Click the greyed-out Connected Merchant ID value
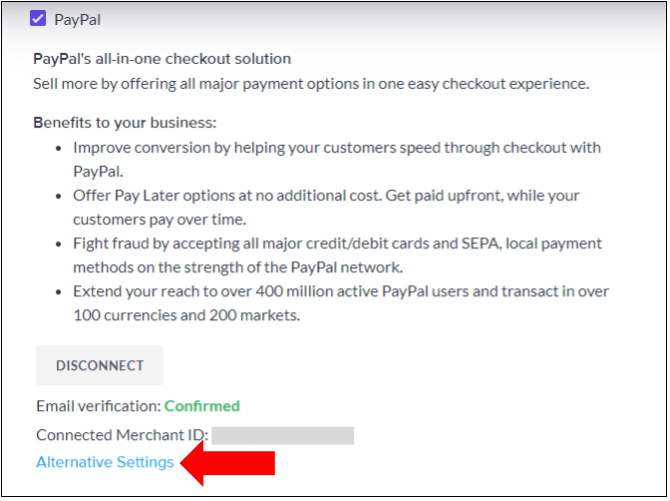This screenshot has width=670, height=501. tap(283, 436)
